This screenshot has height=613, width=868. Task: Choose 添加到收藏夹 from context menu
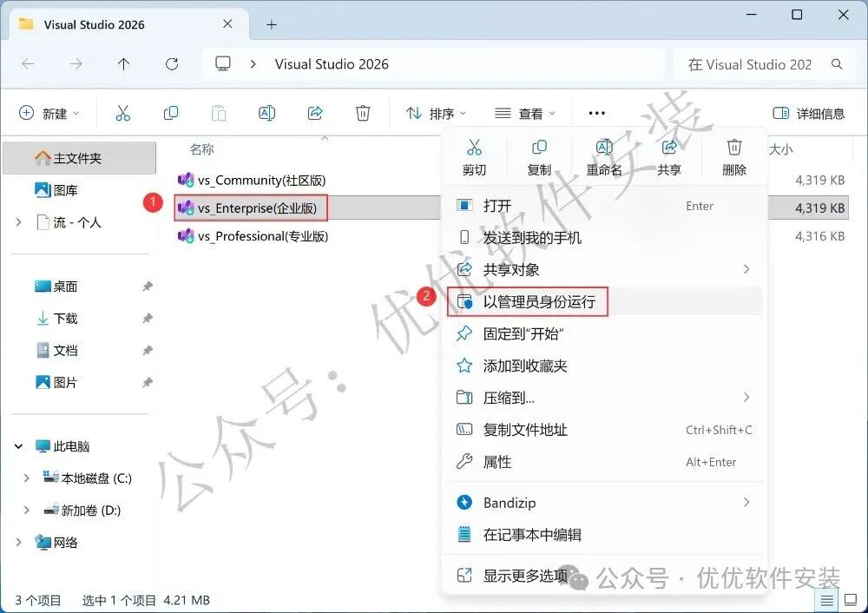coord(604,366)
